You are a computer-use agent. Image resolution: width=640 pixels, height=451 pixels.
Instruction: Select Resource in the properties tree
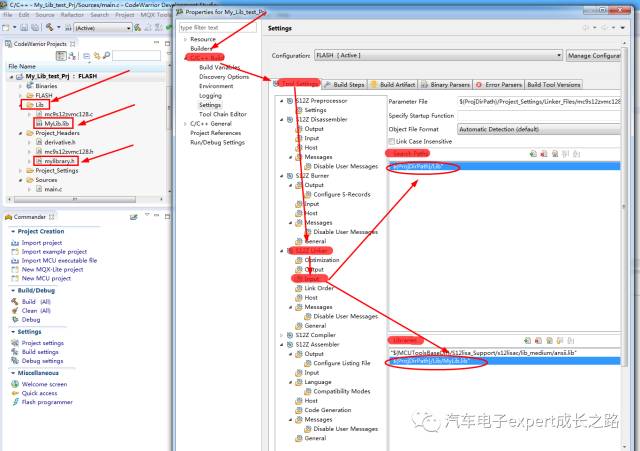point(203,39)
